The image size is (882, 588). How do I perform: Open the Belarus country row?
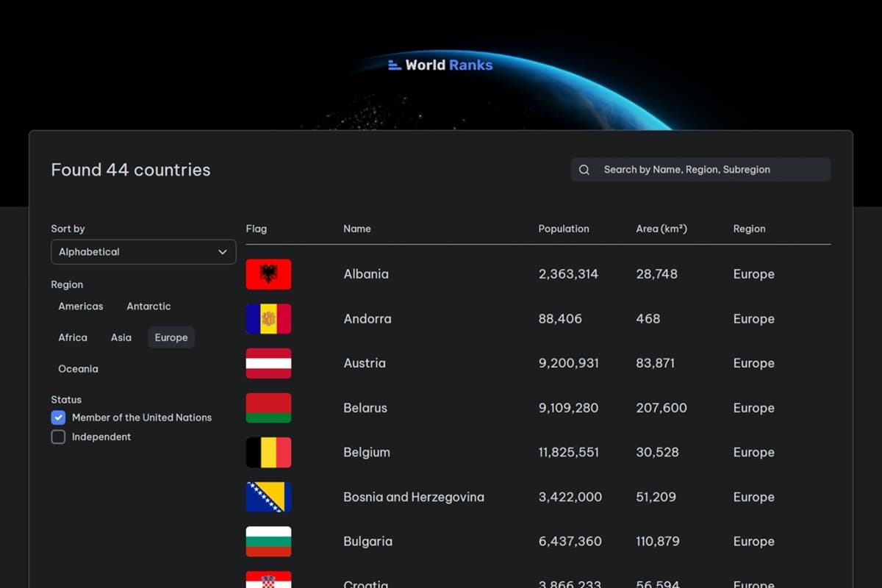(x=538, y=408)
